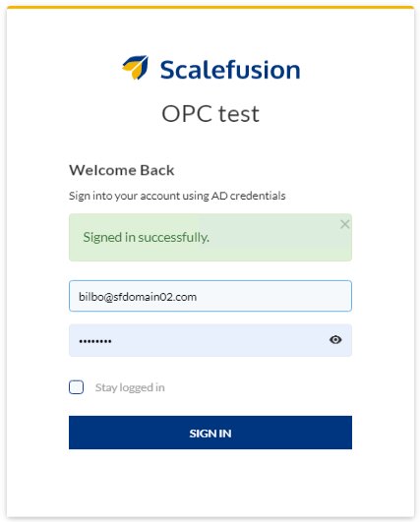Click the SIGN IN button
The height and width of the screenshot is (522, 420).
(x=210, y=433)
